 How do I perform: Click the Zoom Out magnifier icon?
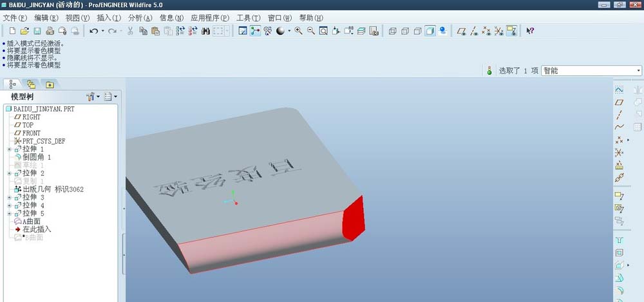tap(311, 31)
